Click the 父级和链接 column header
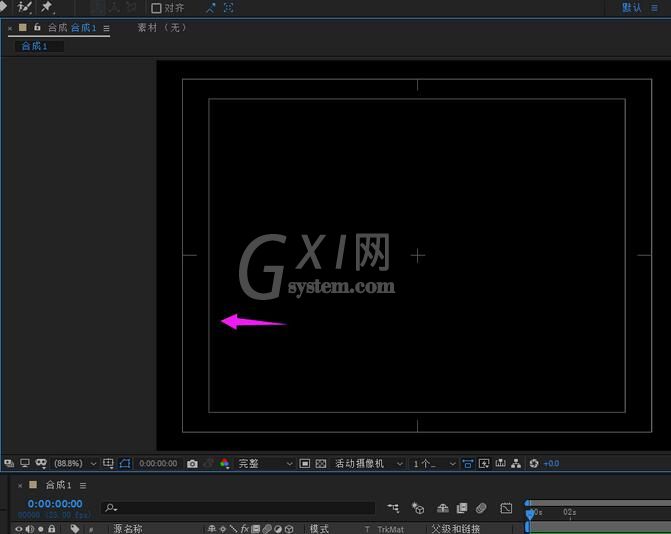Image resolution: width=671 pixels, height=534 pixels. pyautogui.click(x=455, y=529)
